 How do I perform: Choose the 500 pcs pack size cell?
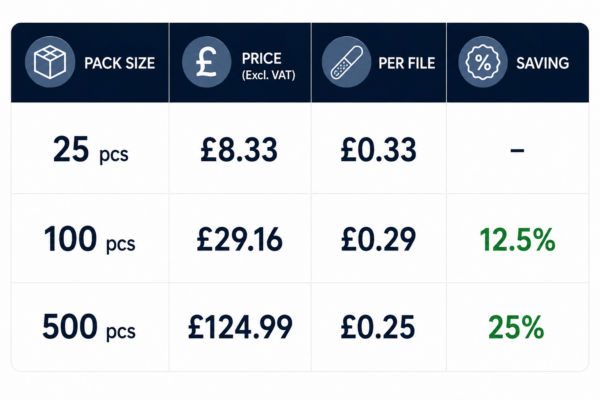tap(89, 327)
